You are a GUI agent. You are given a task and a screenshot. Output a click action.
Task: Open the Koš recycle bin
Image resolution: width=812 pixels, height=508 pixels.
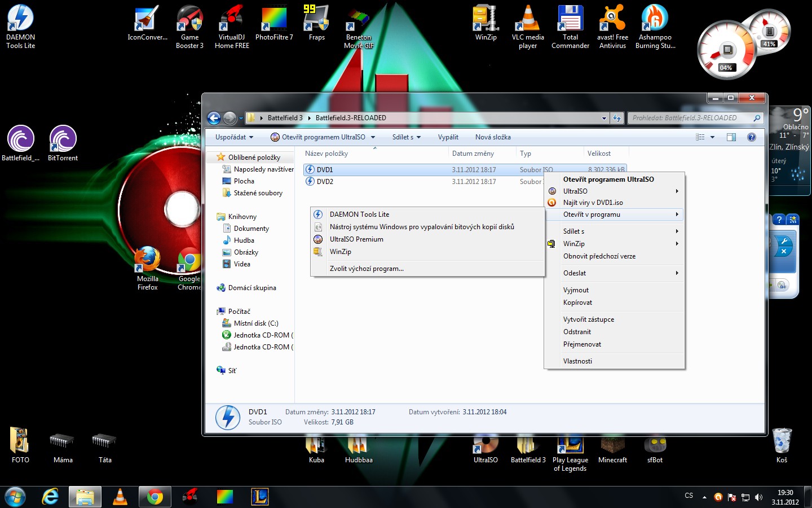(782, 445)
